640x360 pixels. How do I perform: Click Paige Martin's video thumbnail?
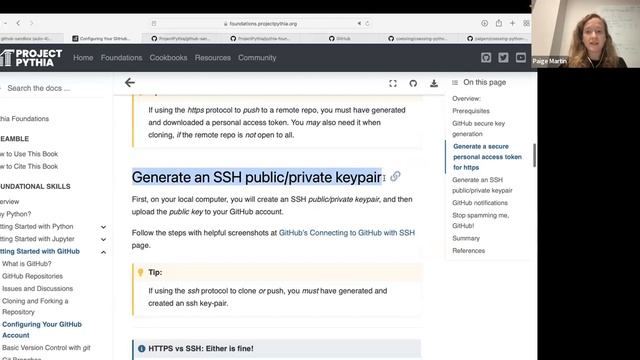coord(585,34)
